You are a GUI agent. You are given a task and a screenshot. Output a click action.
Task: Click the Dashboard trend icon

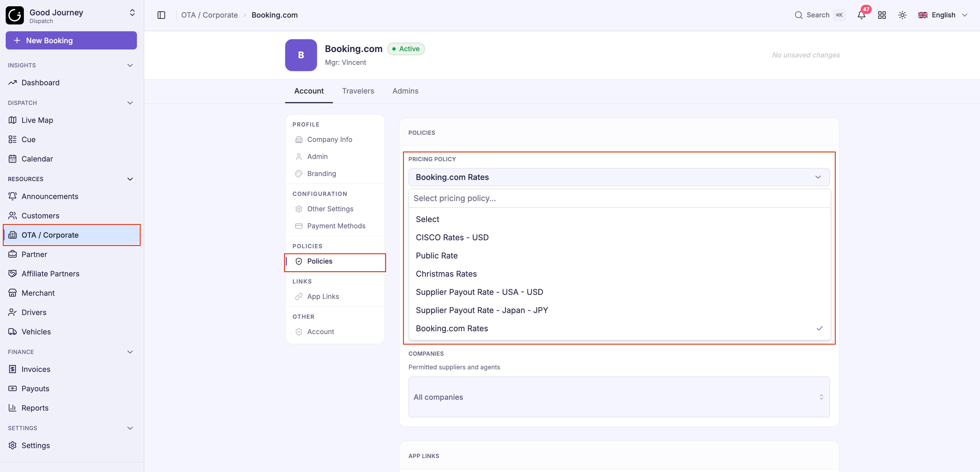12,83
